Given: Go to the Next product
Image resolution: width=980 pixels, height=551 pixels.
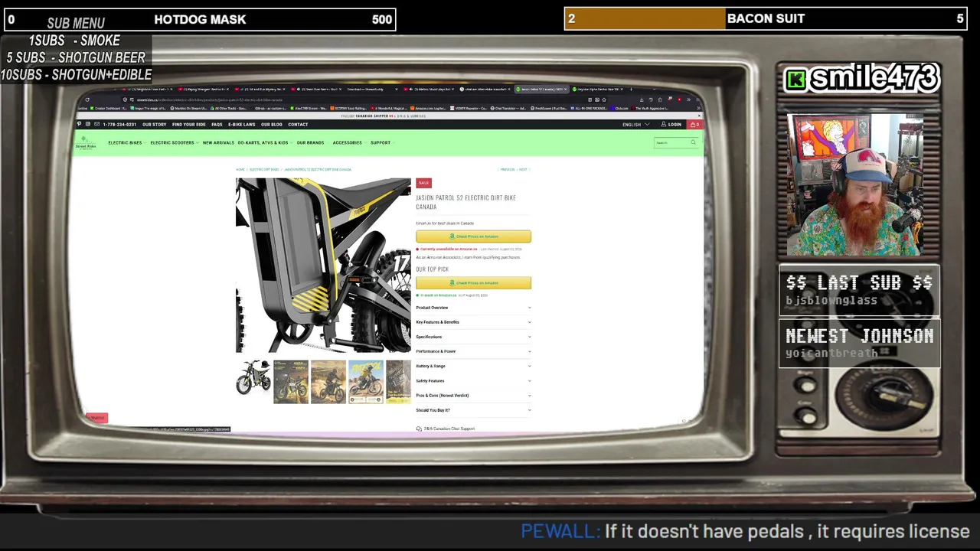Looking at the screenshot, I should (x=524, y=170).
